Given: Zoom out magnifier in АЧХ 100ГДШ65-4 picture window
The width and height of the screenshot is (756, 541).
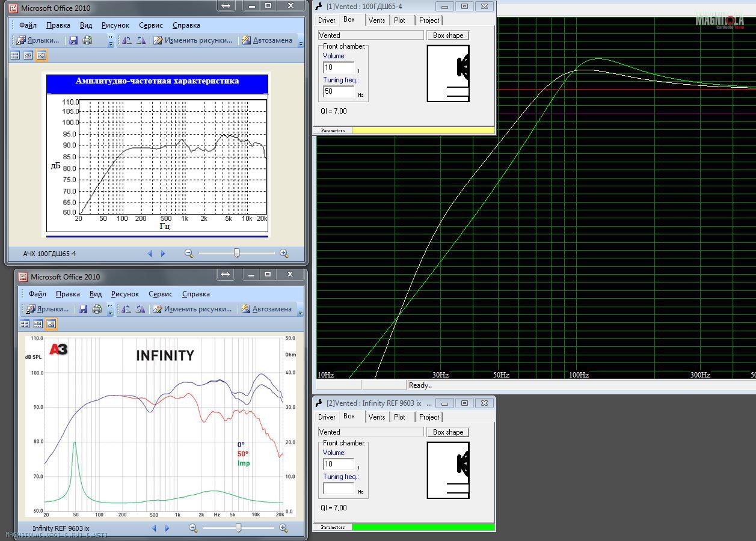Looking at the screenshot, I should pyautogui.click(x=189, y=254).
